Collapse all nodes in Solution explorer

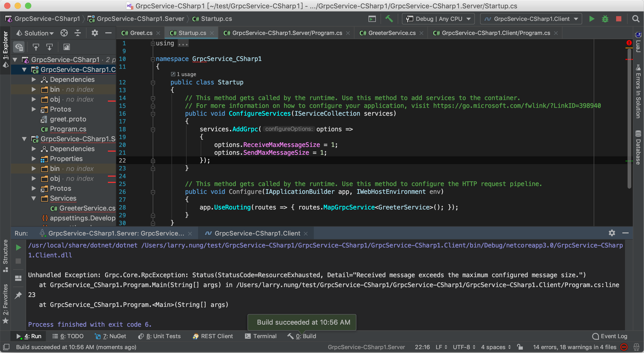point(77,33)
